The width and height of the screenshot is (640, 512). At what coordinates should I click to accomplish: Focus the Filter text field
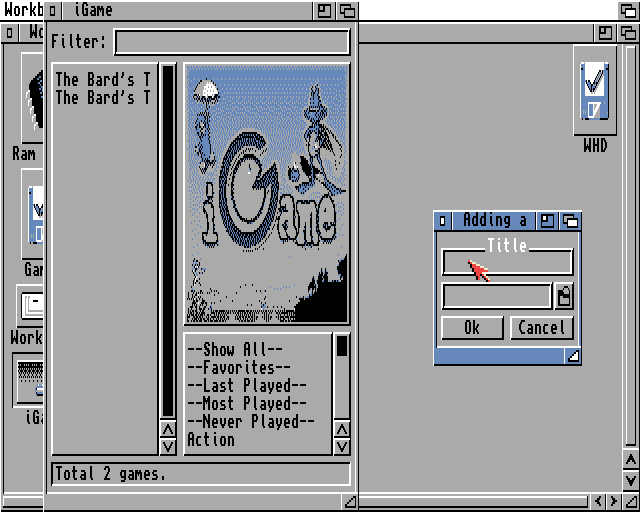tap(232, 42)
